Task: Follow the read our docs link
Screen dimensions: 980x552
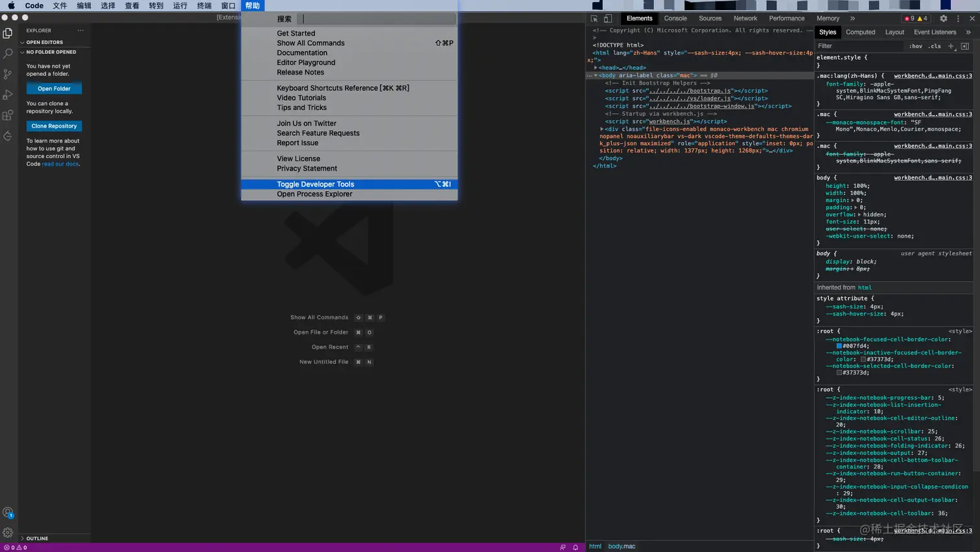Action: [60, 164]
